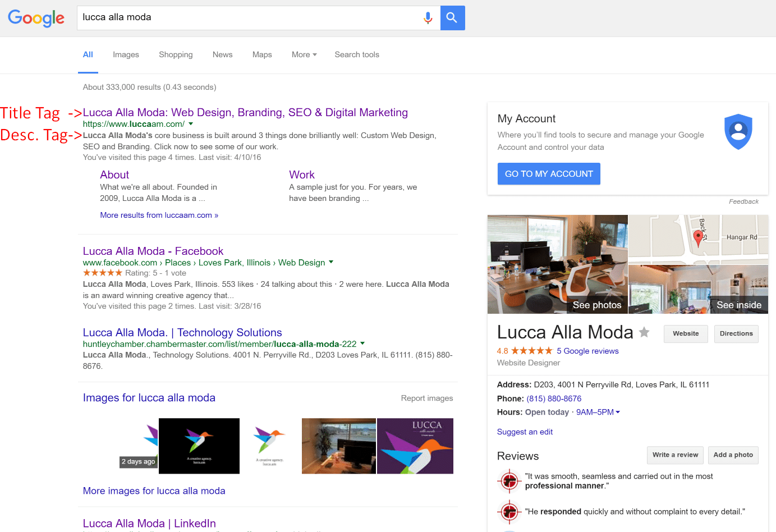Click More results from luccaam.com
This screenshot has width=776, height=532.
[159, 215]
